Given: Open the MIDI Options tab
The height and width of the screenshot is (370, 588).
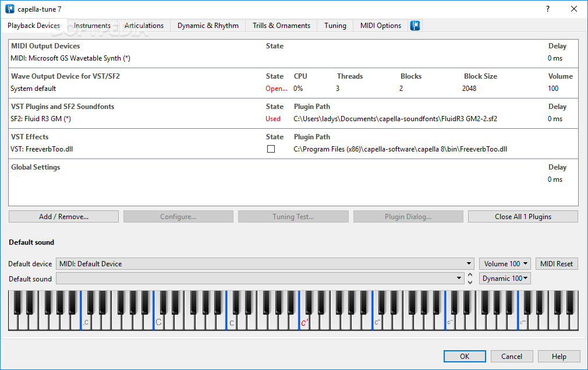Looking at the screenshot, I should click(382, 26).
